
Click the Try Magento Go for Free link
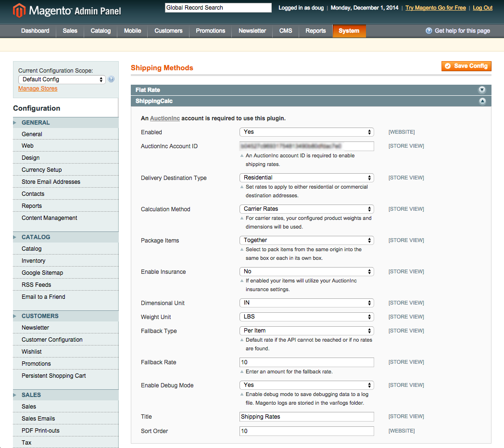click(x=436, y=8)
